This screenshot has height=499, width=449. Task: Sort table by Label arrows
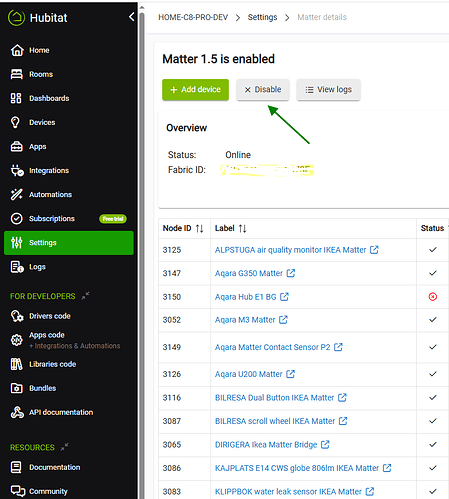(x=242, y=229)
